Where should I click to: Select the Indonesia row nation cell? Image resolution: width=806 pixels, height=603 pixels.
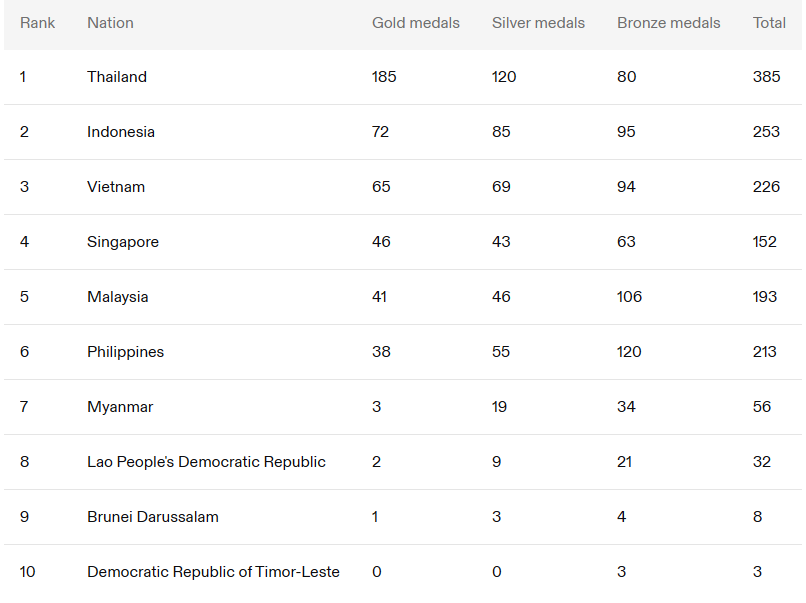(121, 132)
